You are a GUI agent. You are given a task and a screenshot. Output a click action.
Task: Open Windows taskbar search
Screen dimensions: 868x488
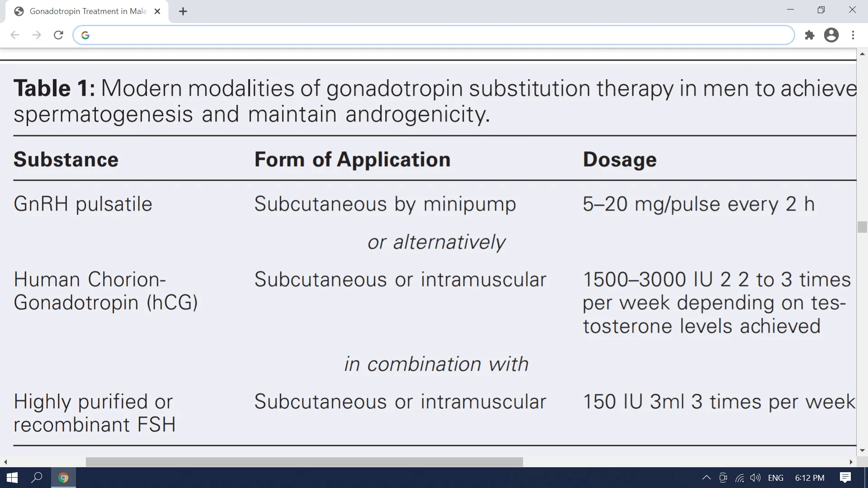coord(37,478)
